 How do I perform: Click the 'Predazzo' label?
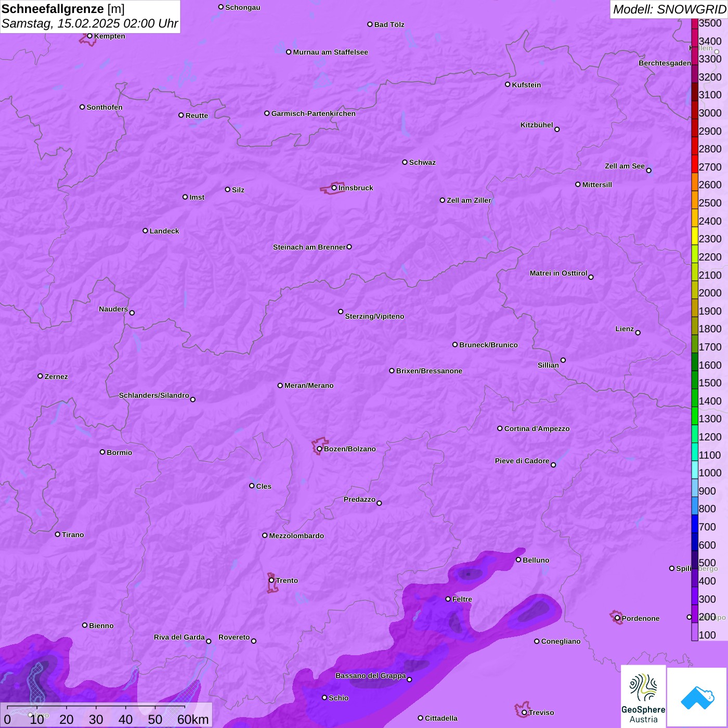(359, 499)
